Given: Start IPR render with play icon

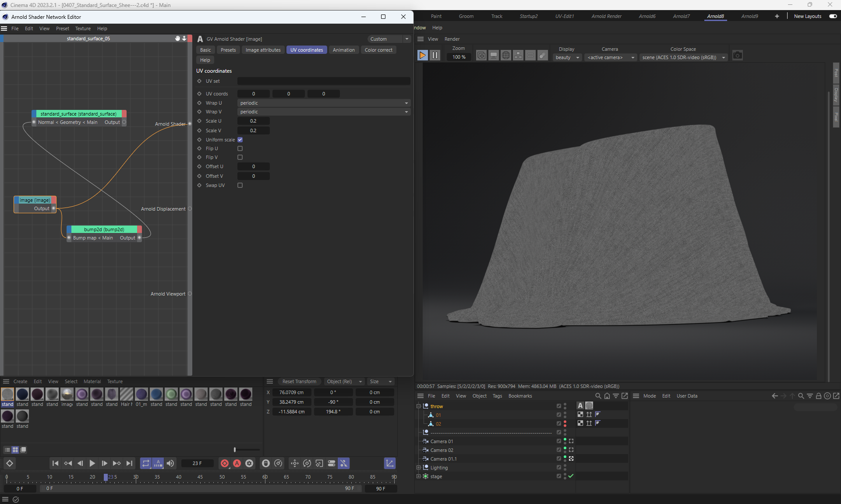Looking at the screenshot, I should coord(422,56).
